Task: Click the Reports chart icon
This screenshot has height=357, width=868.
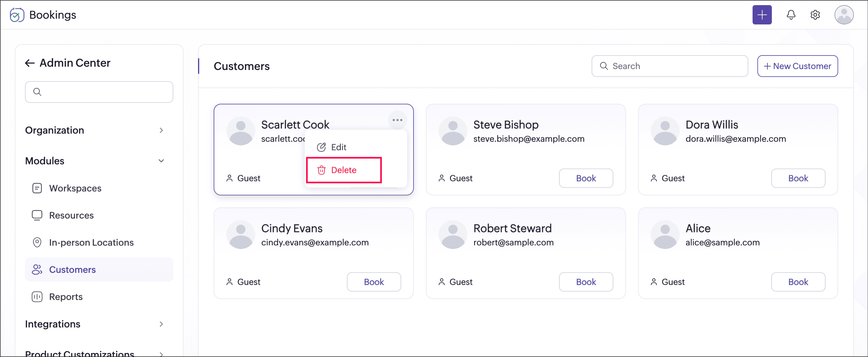Action: pyautogui.click(x=37, y=297)
